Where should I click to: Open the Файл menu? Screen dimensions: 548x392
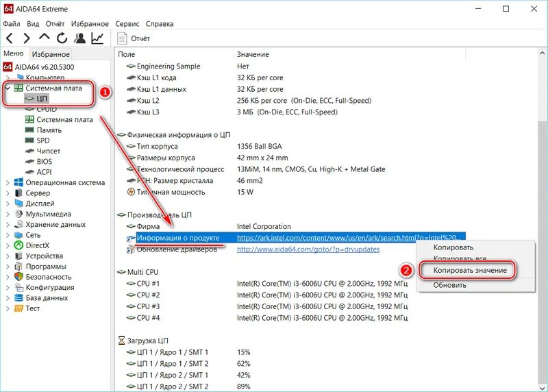coord(12,24)
